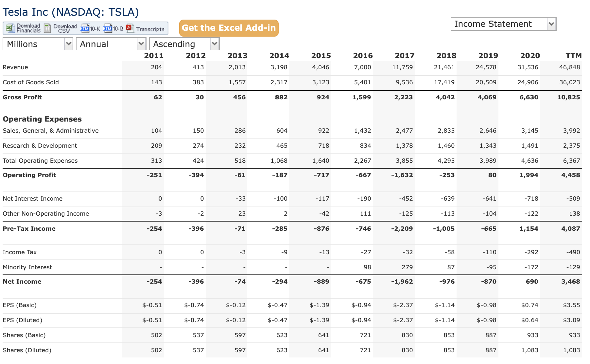This screenshot has width=590, height=364.
Task: Click TTM gross profit value 10,825
Action: click(x=568, y=97)
